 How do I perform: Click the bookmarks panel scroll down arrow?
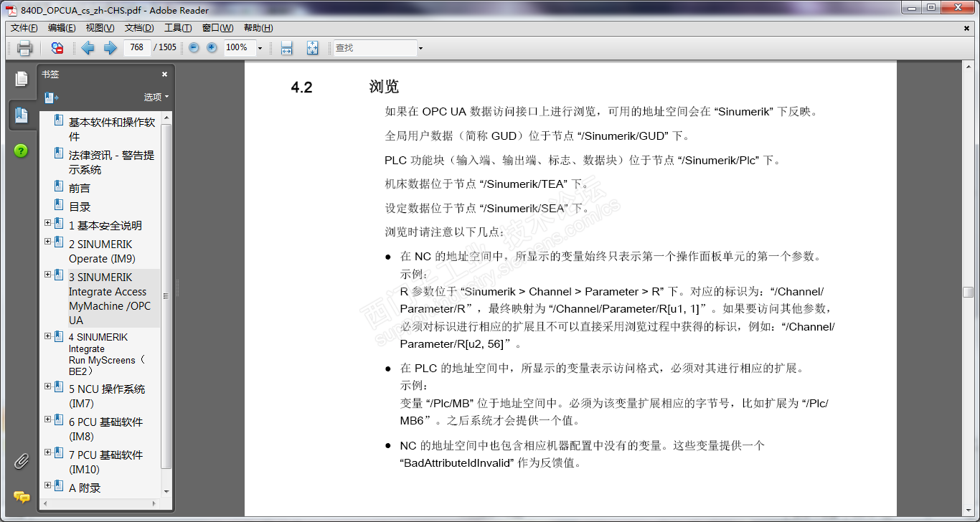166,491
